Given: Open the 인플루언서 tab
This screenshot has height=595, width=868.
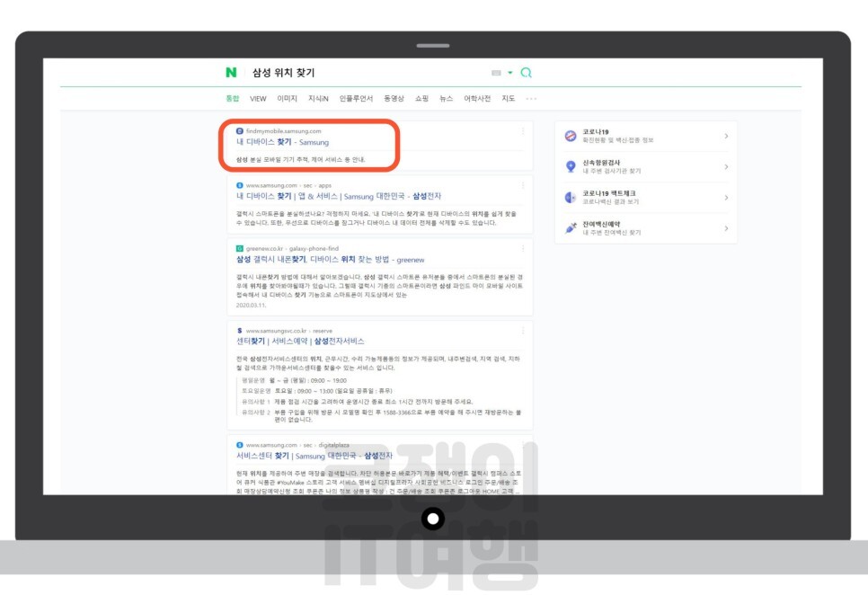Looking at the screenshot, I should click(356, 99).
